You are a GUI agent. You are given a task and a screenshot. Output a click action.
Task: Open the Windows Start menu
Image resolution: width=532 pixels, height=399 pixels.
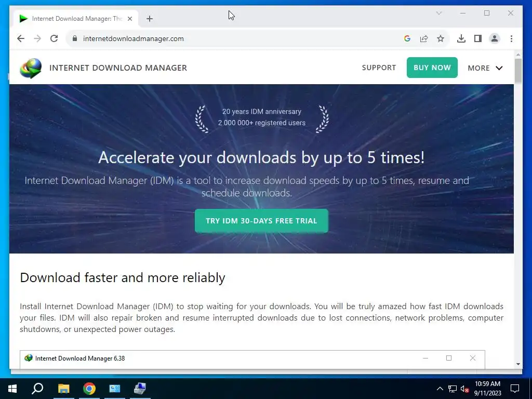coord(12,389)
